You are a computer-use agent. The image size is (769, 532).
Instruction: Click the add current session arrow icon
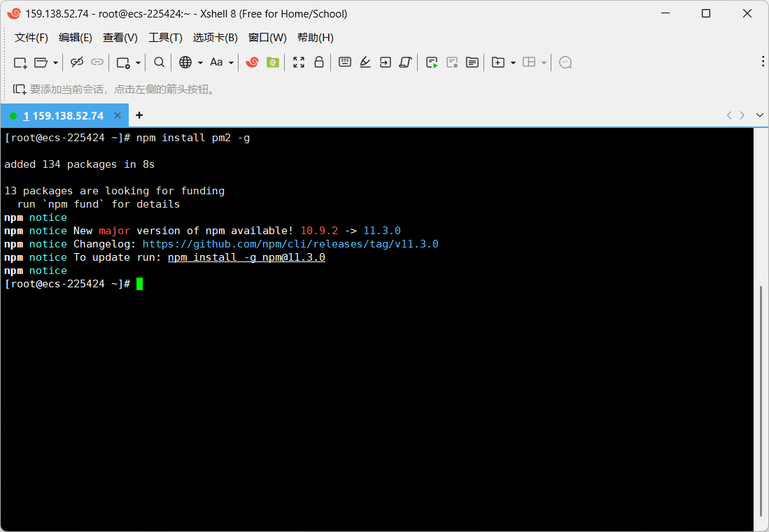click(x=20, y=89)
